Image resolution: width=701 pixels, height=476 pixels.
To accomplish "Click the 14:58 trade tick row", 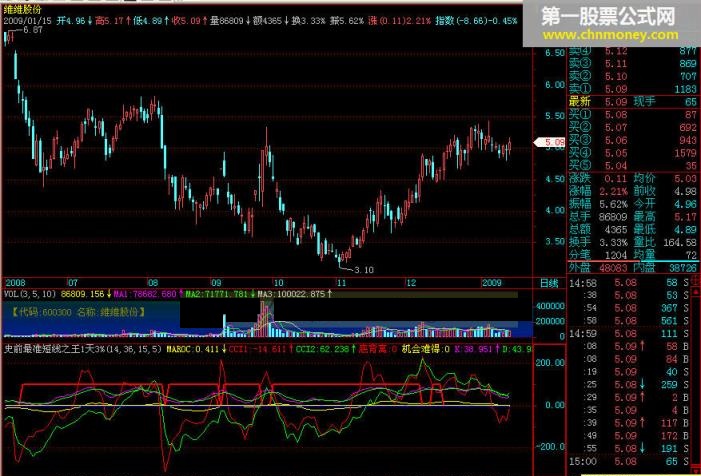I will (629, 282).
